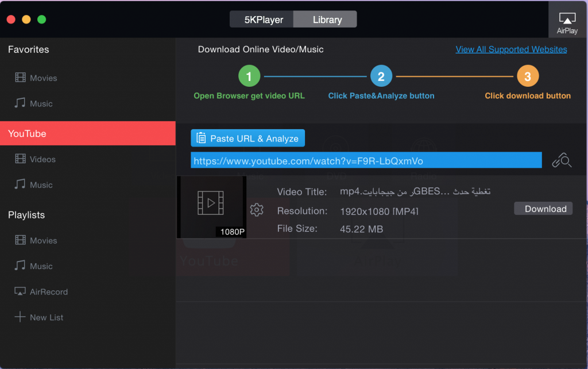This screenshot has width=588, height=369.
Task: Click the blue step 2 circle
Action: (x=381, y=76)
